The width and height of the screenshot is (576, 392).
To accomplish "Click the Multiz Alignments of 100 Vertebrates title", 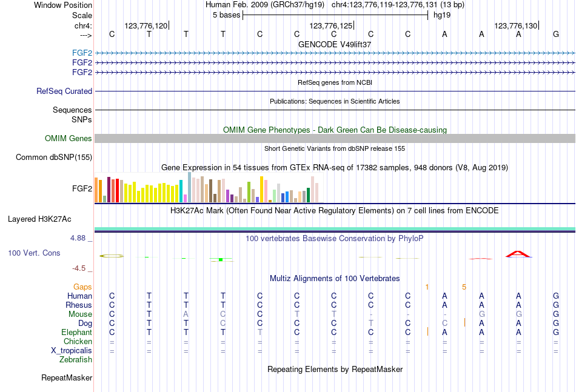I will (335, 279).
